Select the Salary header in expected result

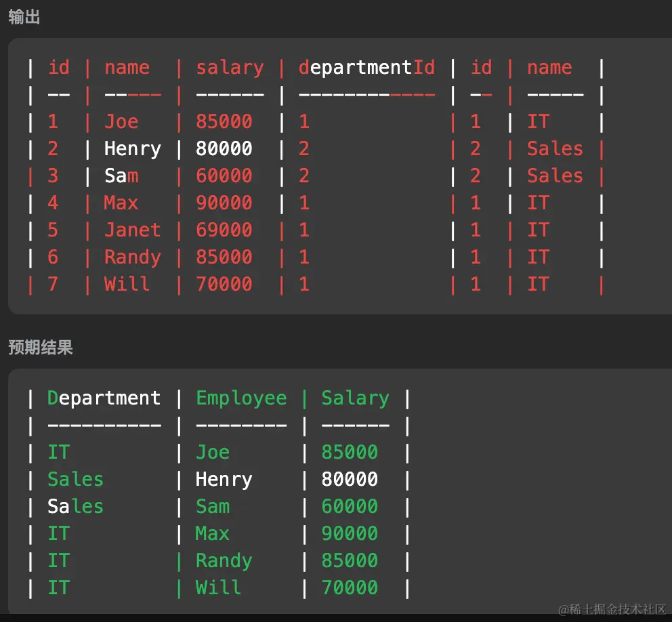click(356, 398)
